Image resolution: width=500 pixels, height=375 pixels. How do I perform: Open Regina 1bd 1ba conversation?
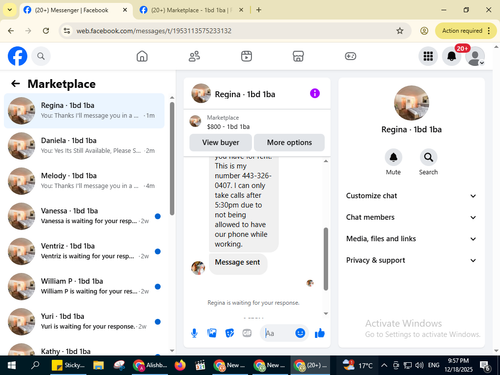tap(84, 111)
